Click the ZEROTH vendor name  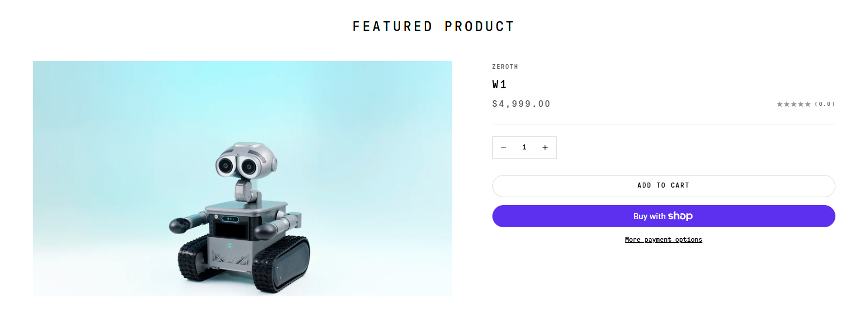point(504,66)
